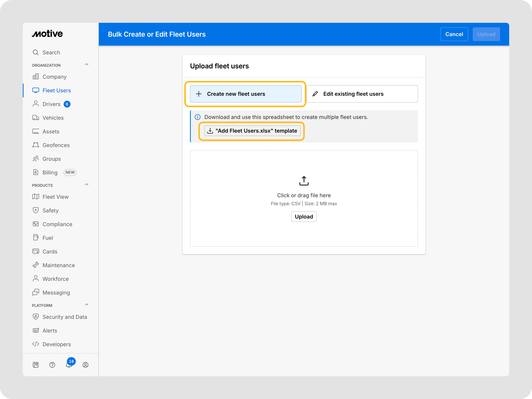The height and width of the screenshot is (399, 532).
Task: Click the info icon beside download message
Action: 197,117
